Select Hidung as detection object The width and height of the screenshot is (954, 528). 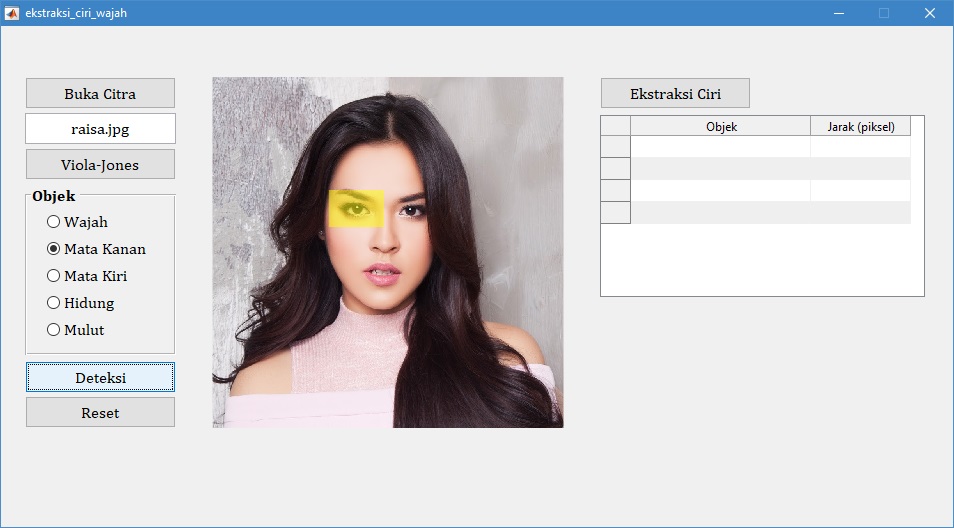pos(80,302)
